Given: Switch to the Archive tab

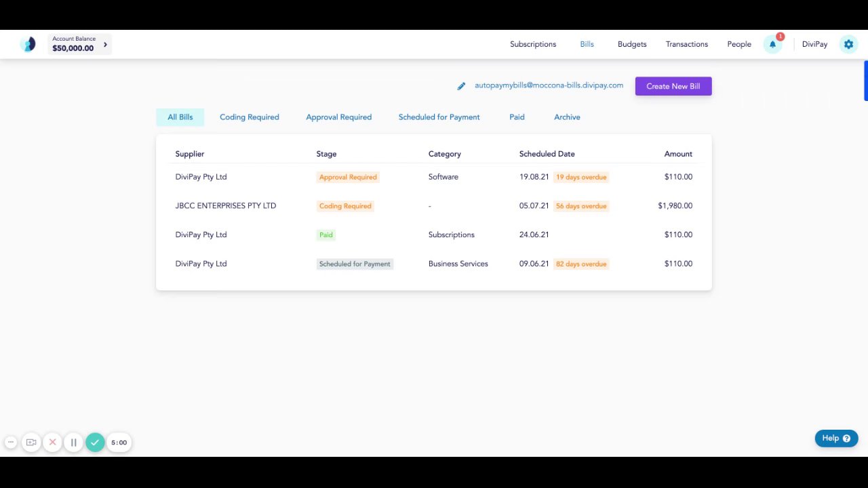Looking at the screenshot, I should coord(567,117).
